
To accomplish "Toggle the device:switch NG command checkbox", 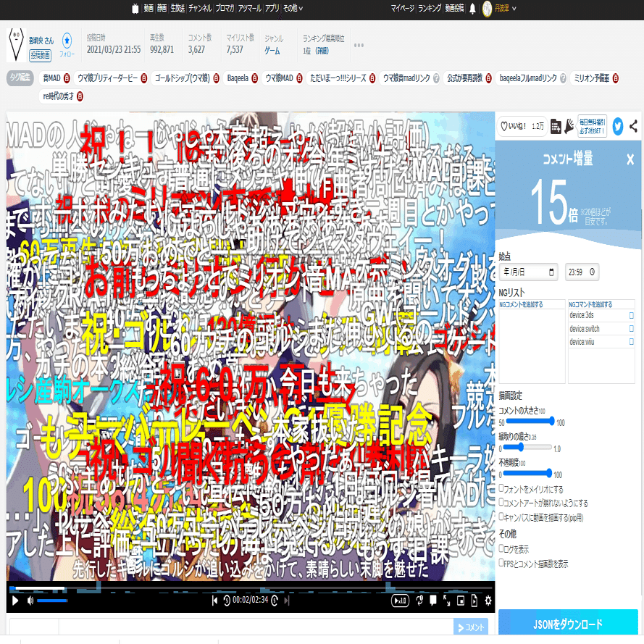I will pyautogui.click(x=631, y=329).
